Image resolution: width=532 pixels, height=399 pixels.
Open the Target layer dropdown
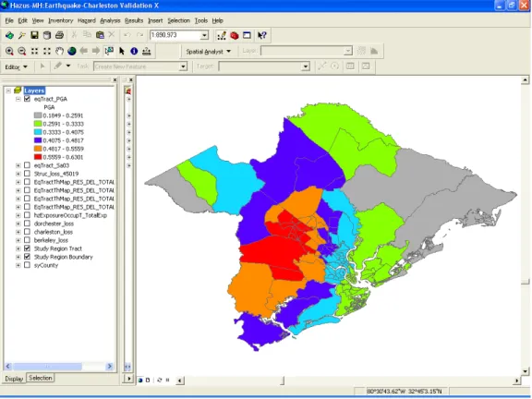pyautogui.click(x=306, y=66)
